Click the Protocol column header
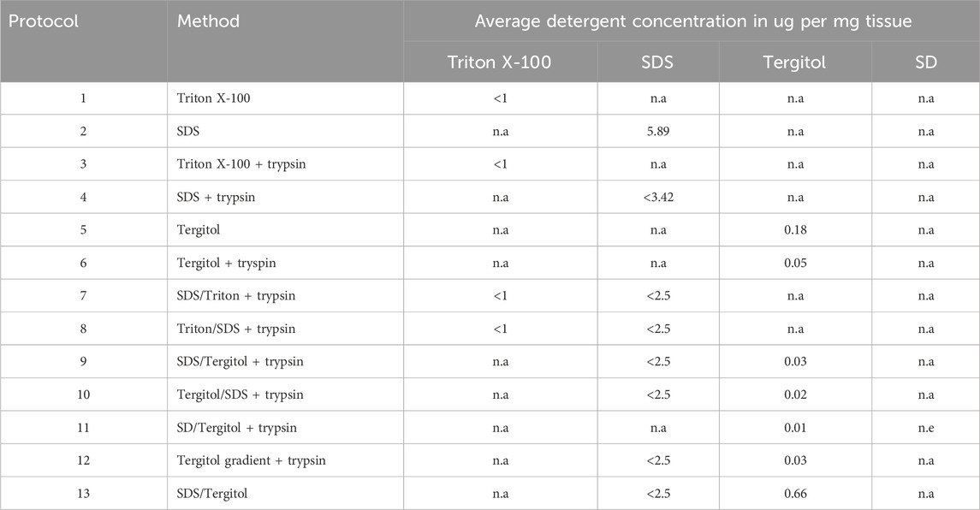 tap(42, 21)
